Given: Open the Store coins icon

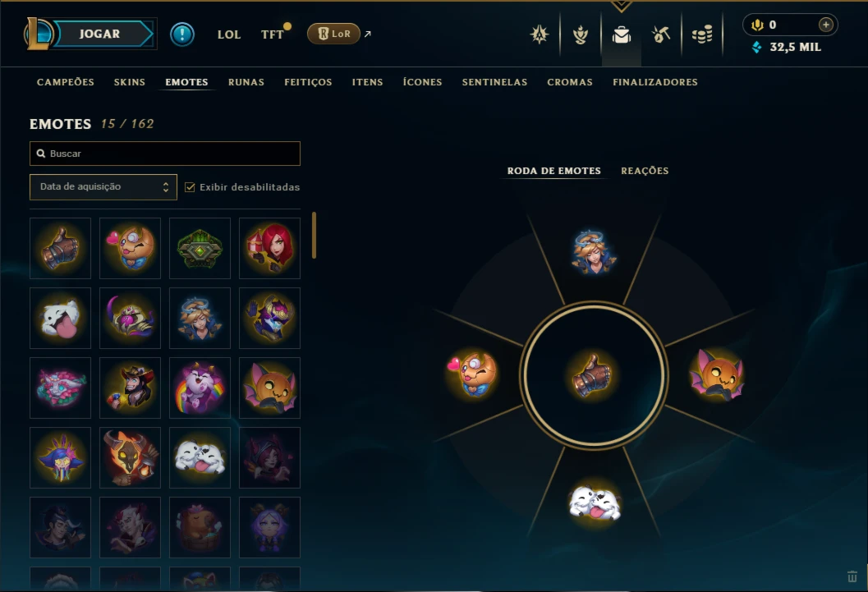Looking at the screenshot, I should [702, 34].
